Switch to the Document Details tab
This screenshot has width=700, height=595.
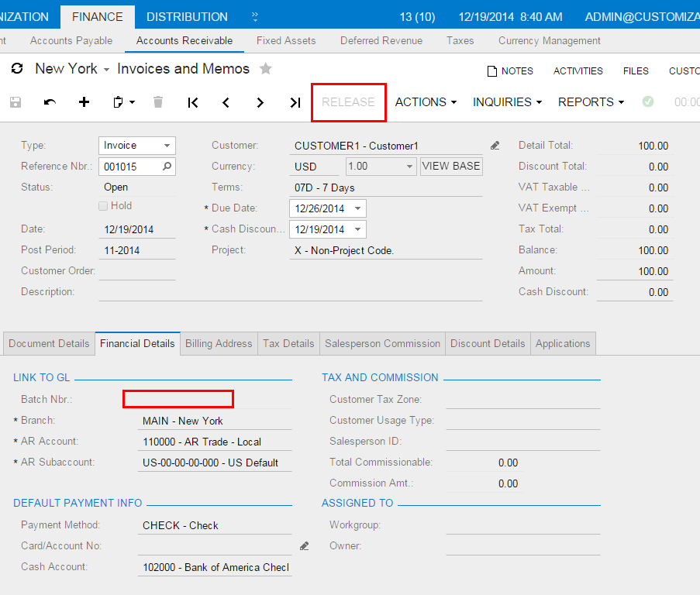[x=49, y=344]
